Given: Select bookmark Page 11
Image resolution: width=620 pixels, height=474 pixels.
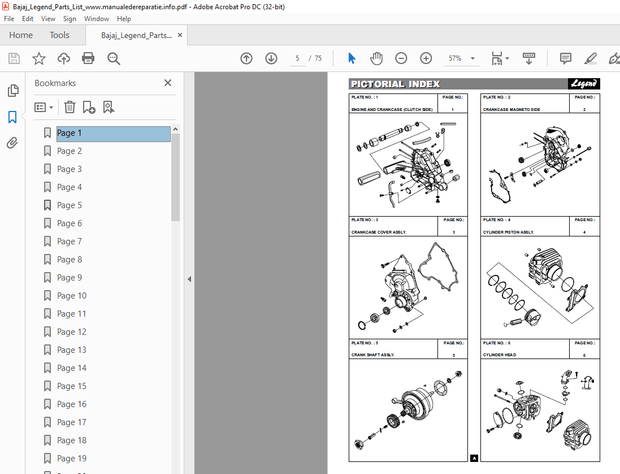Looking at the screenshot, I should pos(72,314).
